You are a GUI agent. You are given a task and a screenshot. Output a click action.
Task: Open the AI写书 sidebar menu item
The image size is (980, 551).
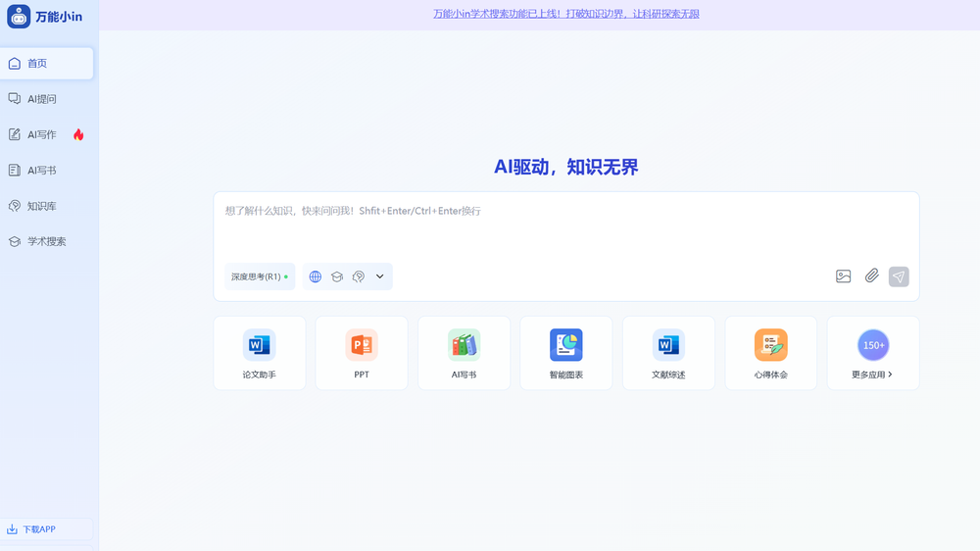tap(46, 171)
